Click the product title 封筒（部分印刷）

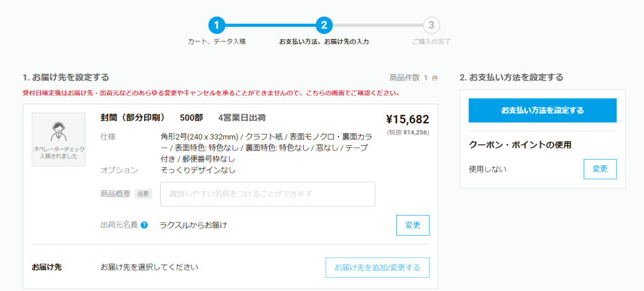click(x=133, y=118)
